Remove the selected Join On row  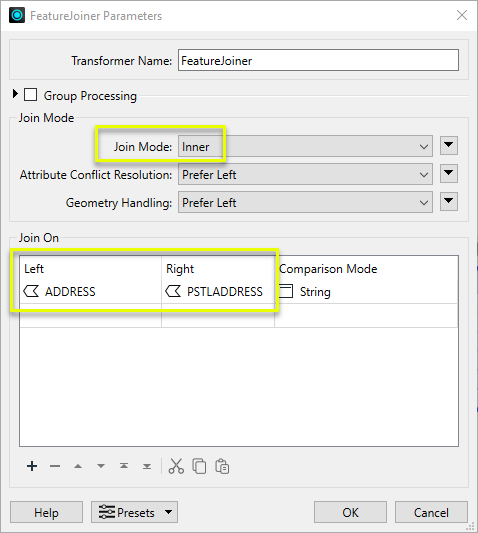(55, 466)
